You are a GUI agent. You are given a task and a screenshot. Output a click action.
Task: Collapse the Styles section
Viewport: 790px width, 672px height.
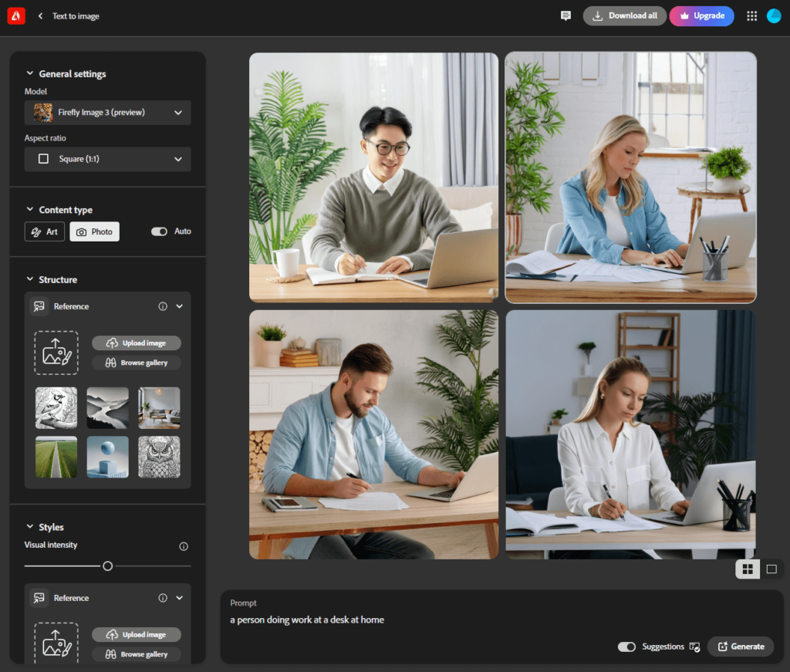click(x=29, y=527)
